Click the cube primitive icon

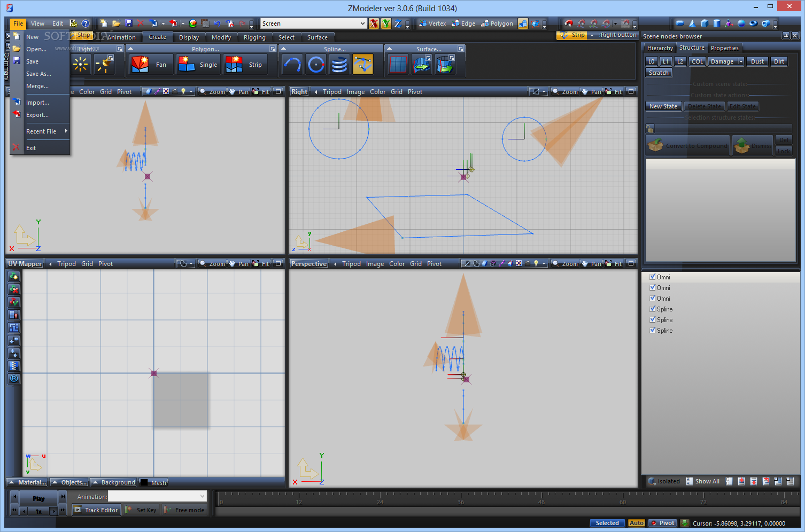pyautogui.click(x=705, y=24)
